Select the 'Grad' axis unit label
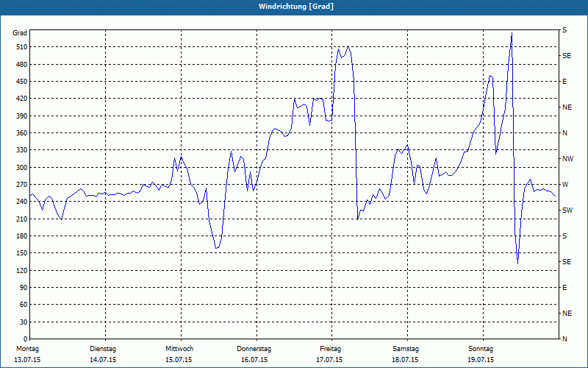588x368 pixels. pos(20,33)
